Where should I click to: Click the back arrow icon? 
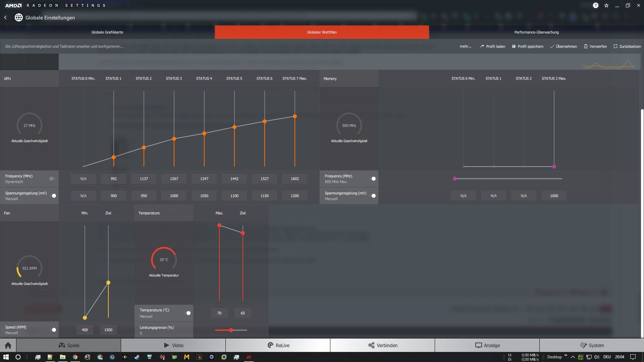5,17
